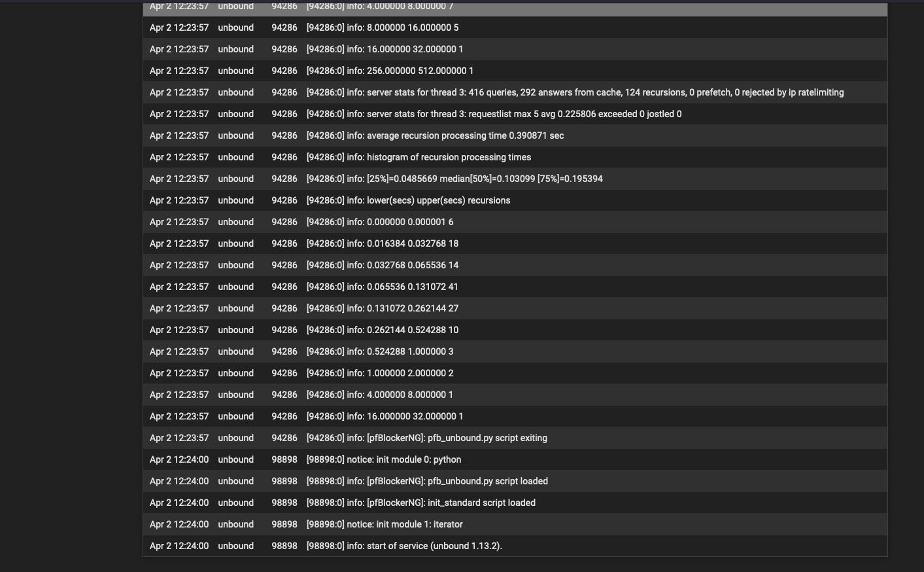Click 'unbound' process in the median[50%] row
This screenshot has width=924, height=572.
pyautogui.click(x=236, y=179)
